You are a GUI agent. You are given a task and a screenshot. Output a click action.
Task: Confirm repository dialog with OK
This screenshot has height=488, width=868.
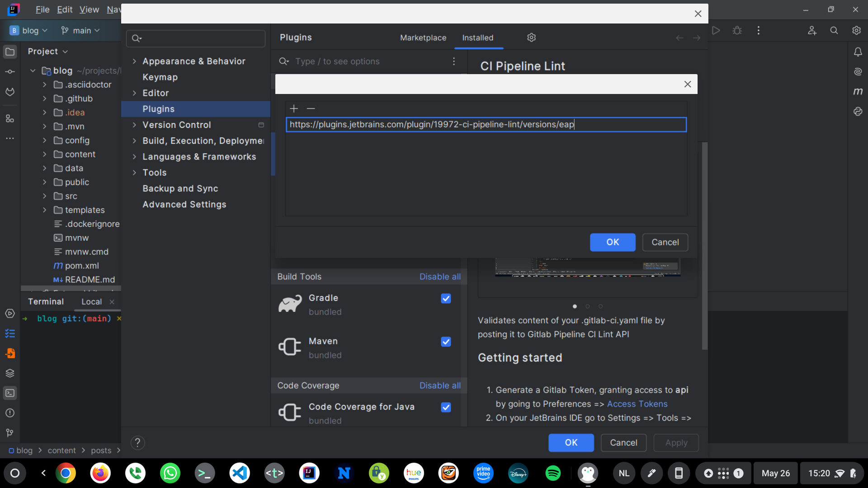[613, 242]
